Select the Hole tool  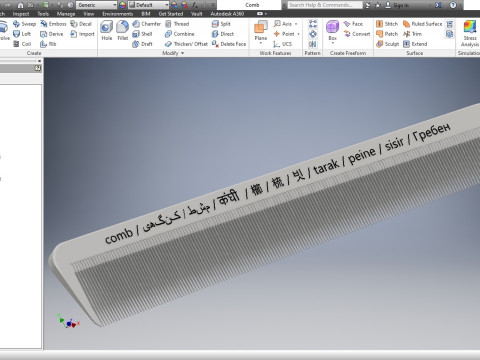pos(107,30)
